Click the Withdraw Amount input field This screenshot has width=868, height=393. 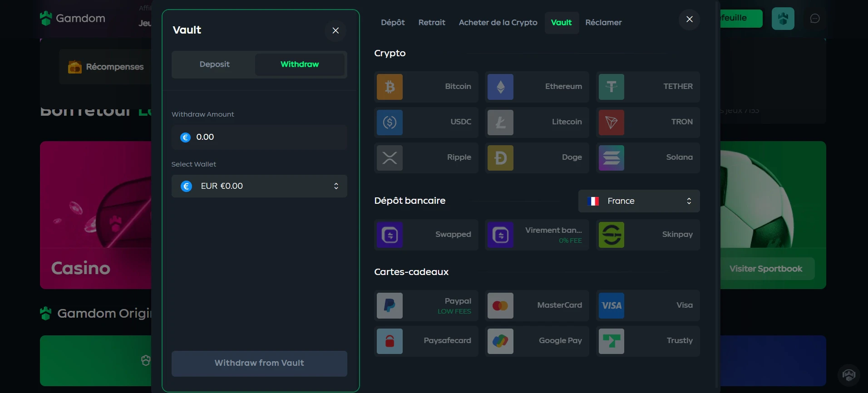tap(259, 137)
